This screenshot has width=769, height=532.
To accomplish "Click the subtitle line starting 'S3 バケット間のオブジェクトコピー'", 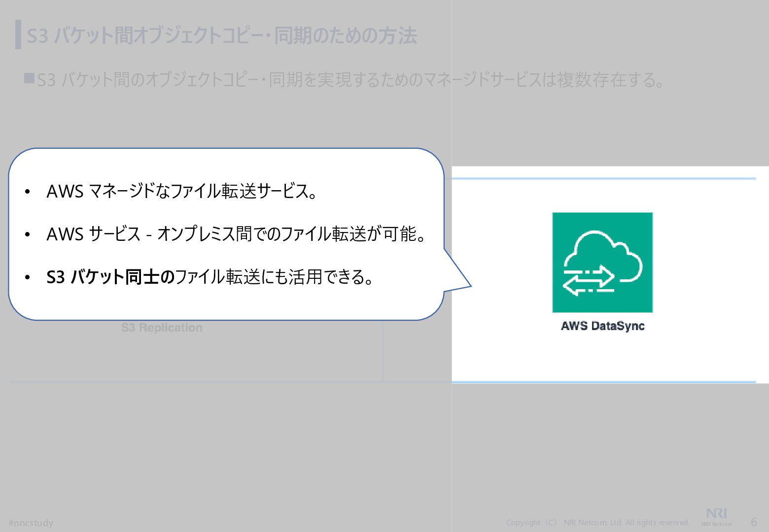I will [x=351, y=80].
